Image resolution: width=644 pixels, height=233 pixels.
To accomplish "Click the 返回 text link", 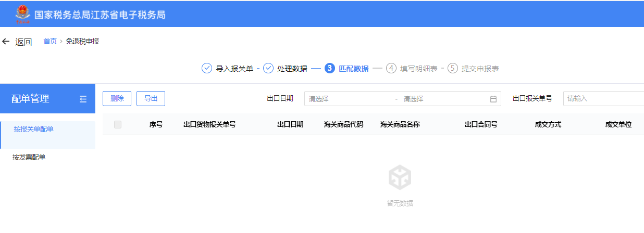I will coord(23,42).
